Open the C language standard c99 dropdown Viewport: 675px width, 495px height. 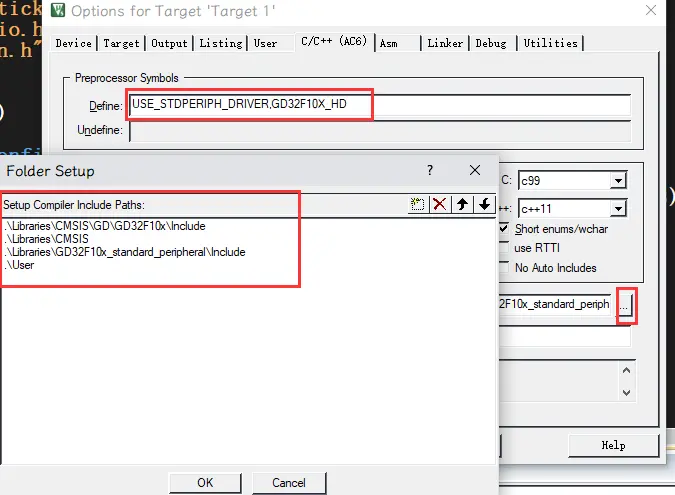(x=618, y=180)
